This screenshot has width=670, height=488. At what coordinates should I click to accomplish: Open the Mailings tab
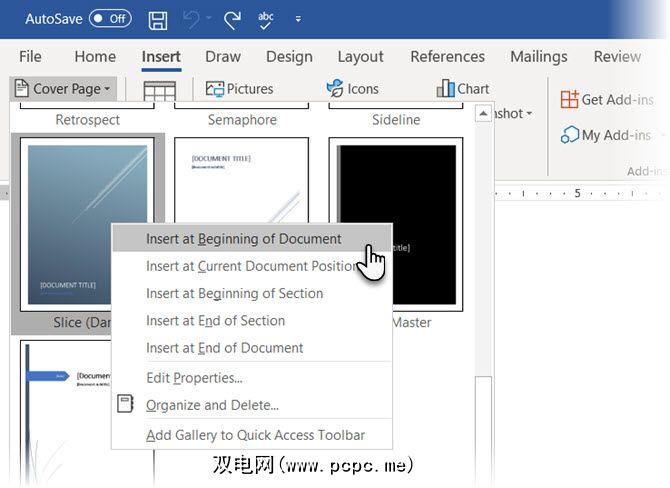(539, 56)
